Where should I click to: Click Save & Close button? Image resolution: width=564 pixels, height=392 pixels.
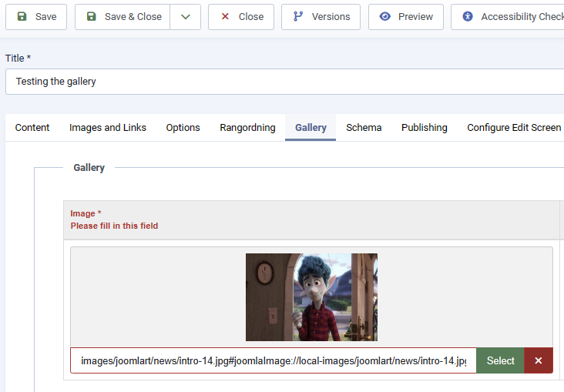pos(123,17)
